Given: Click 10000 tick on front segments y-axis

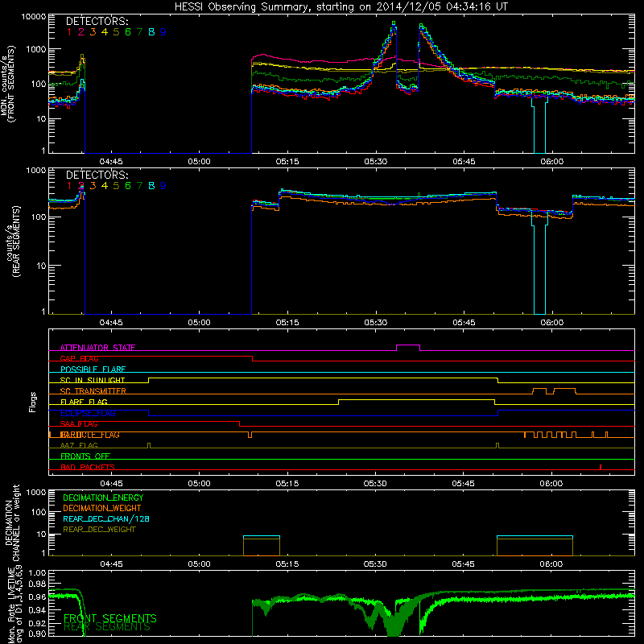Looking at the screenshot, I should click(33, 17).
